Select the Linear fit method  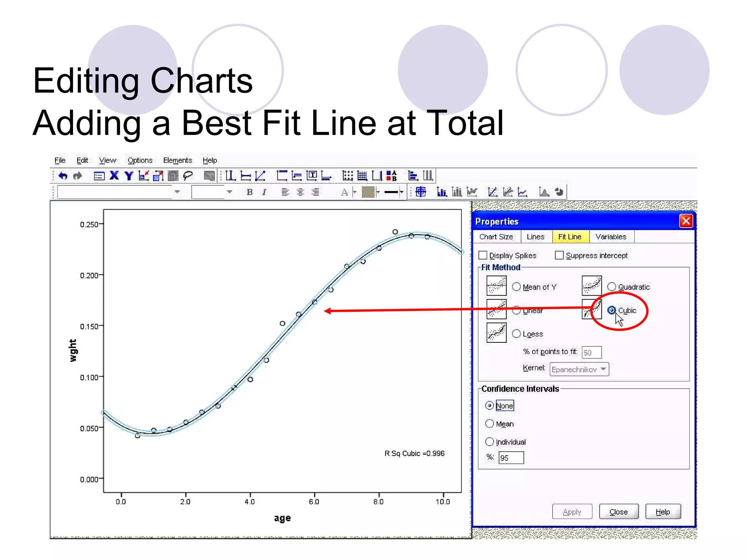(516, 310)
